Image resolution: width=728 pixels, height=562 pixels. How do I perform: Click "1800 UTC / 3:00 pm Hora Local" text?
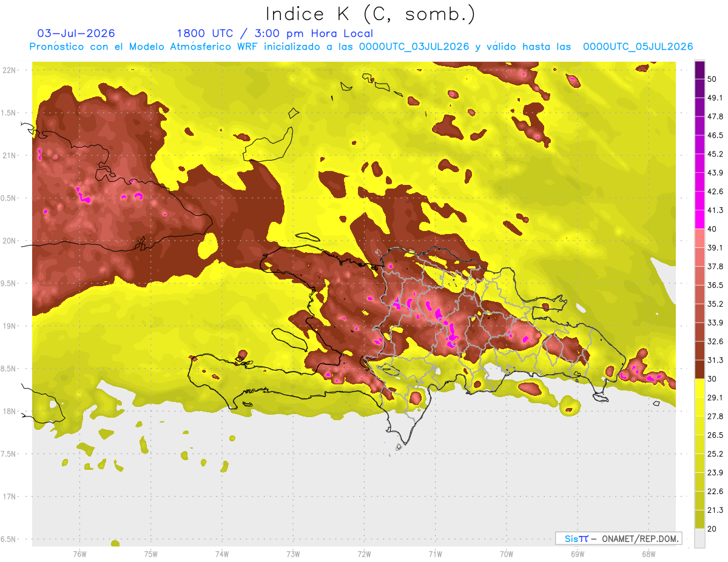(275, 33)
